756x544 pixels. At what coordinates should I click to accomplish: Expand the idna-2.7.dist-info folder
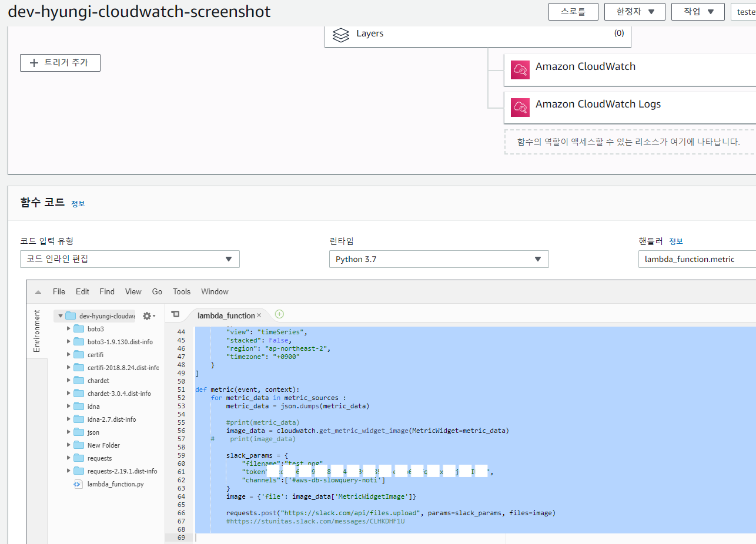(68, 419)
